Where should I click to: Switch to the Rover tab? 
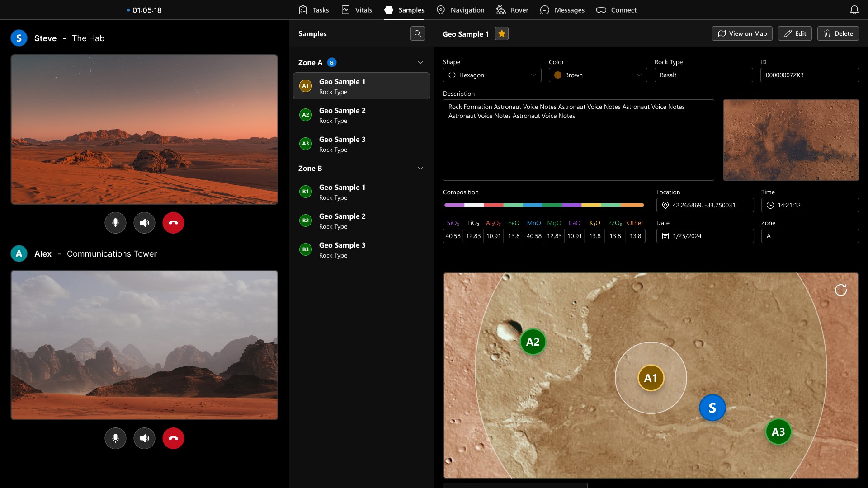pos(512,10)
